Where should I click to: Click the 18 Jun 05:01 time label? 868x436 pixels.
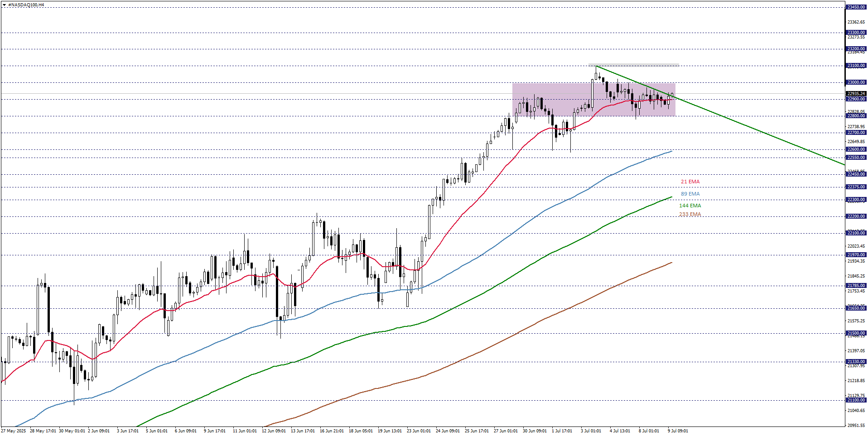[x=361, y=431]
